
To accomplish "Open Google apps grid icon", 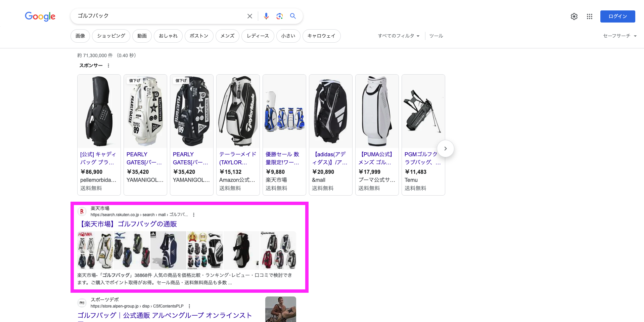I will tap(590, 16).
